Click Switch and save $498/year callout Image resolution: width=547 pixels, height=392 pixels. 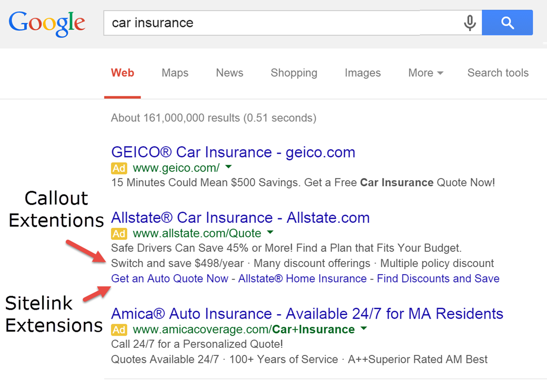pyautogui.click(x=177, y=264)
